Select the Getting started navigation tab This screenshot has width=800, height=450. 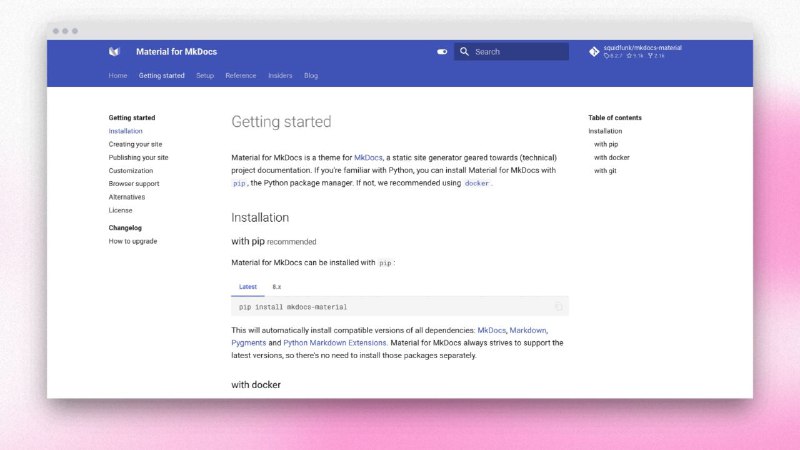coord(162,76)
